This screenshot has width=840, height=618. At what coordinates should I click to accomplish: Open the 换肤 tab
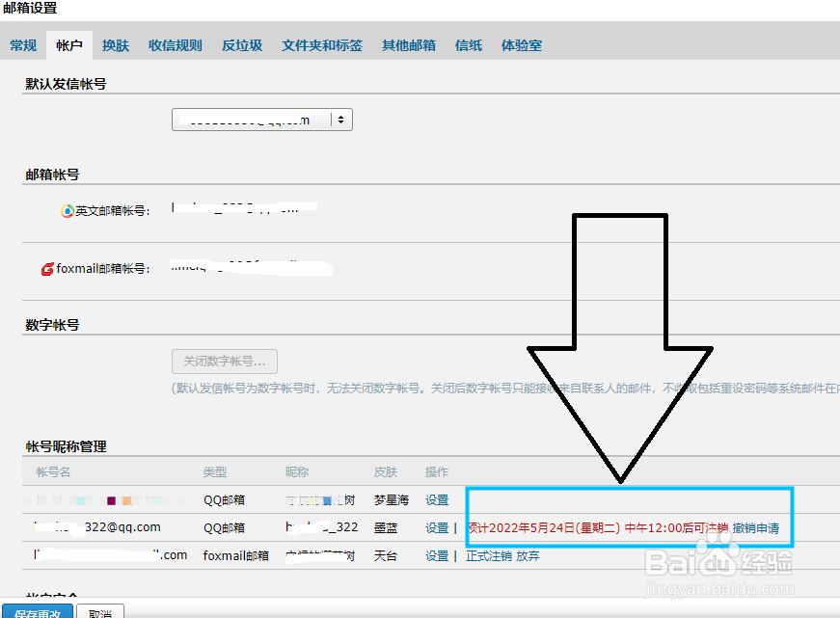click(x=115, y=44)
